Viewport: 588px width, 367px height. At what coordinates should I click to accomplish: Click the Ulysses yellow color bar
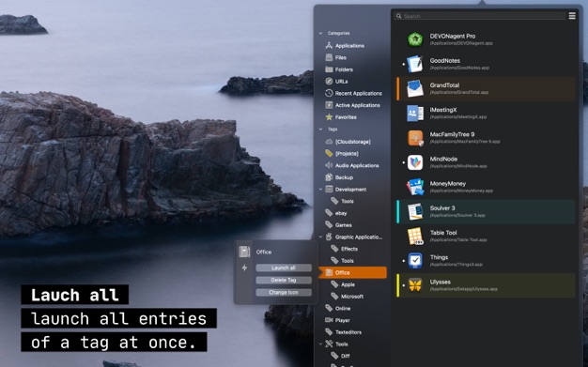[398, 285]
